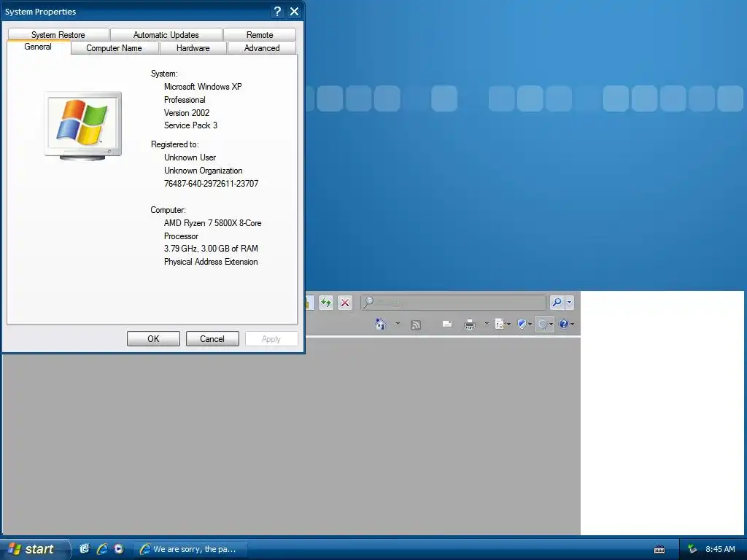Open the Page menu icon

(x=502, y=324)
